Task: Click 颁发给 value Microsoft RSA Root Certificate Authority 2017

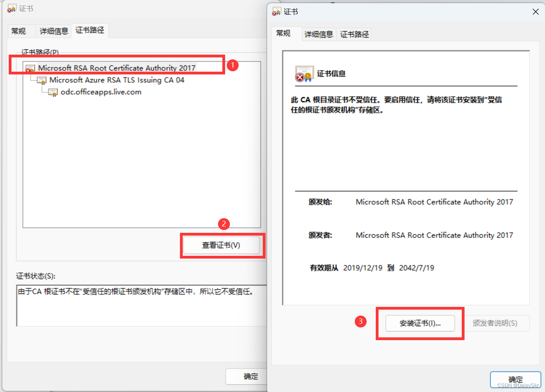Action: pyautogui.click(x=434, y=202)
